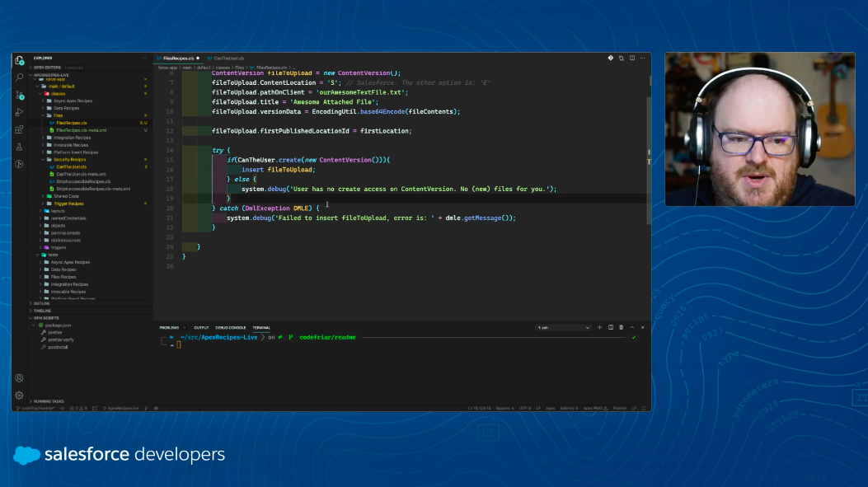Select the Terminal panel tab
This screenshot has width=868, height=487.
[x=261, y=328]
